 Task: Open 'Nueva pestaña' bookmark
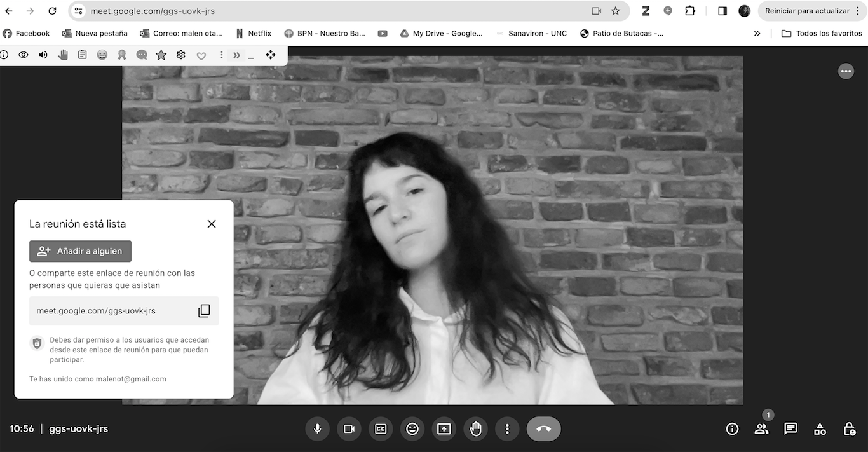95,33
